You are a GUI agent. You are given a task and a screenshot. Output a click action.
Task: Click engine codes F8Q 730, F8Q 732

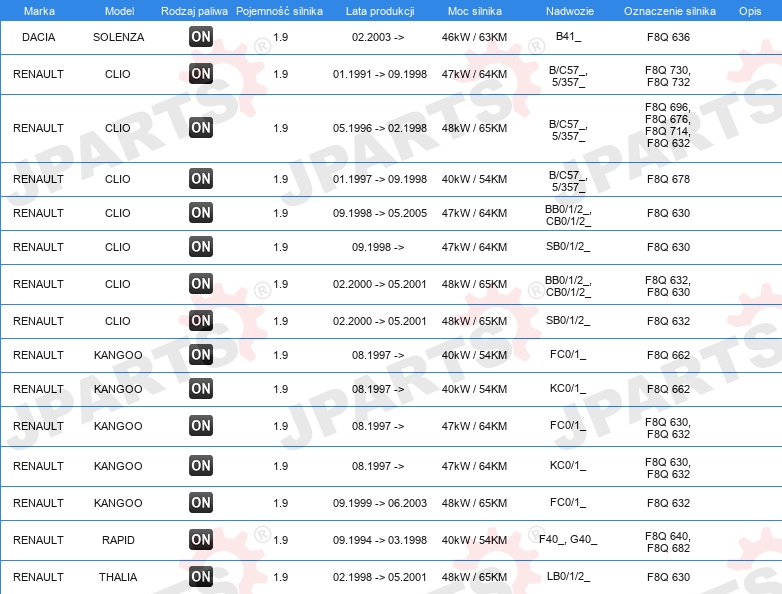click(668, 76)
